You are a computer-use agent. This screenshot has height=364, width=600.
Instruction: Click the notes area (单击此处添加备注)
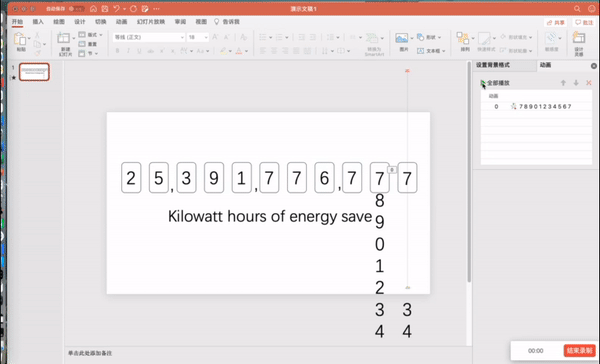coord(90,353)
